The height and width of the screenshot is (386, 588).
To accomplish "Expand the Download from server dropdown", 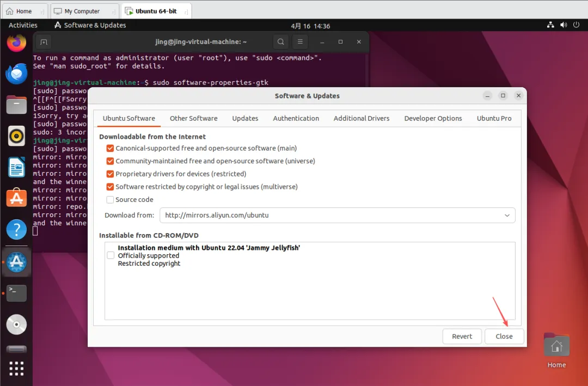I will 338,215.
